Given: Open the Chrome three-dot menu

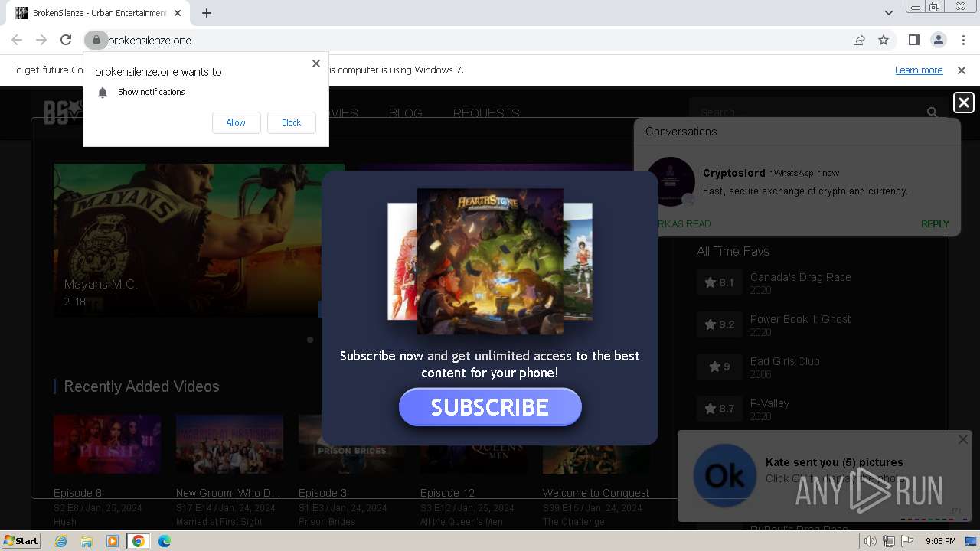Looking at the screenshot, I should tap(962, 40).
